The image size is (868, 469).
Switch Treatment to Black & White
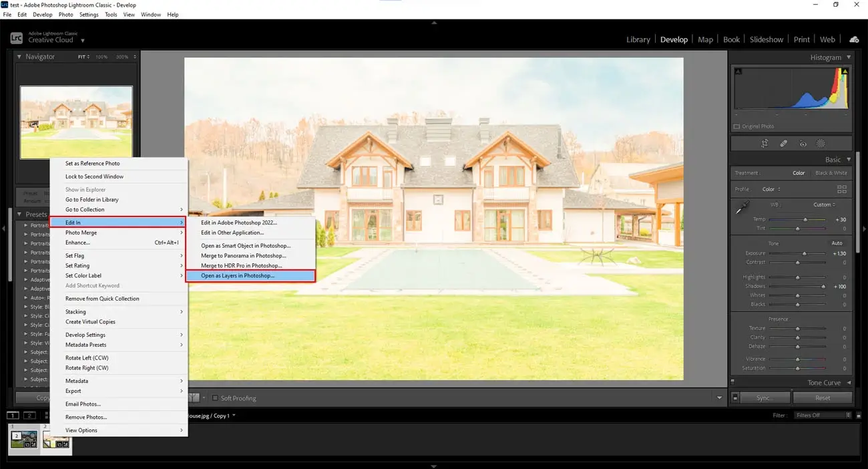click(831, 172)
